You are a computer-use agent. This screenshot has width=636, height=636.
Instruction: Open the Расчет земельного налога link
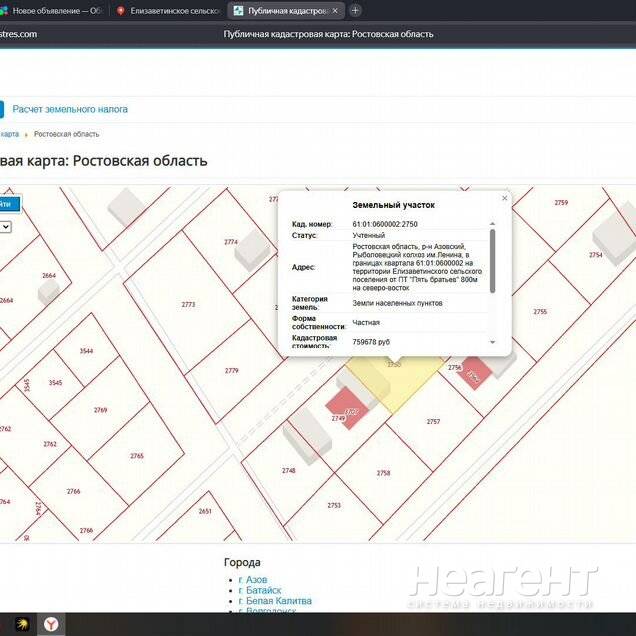click(69, 109)
